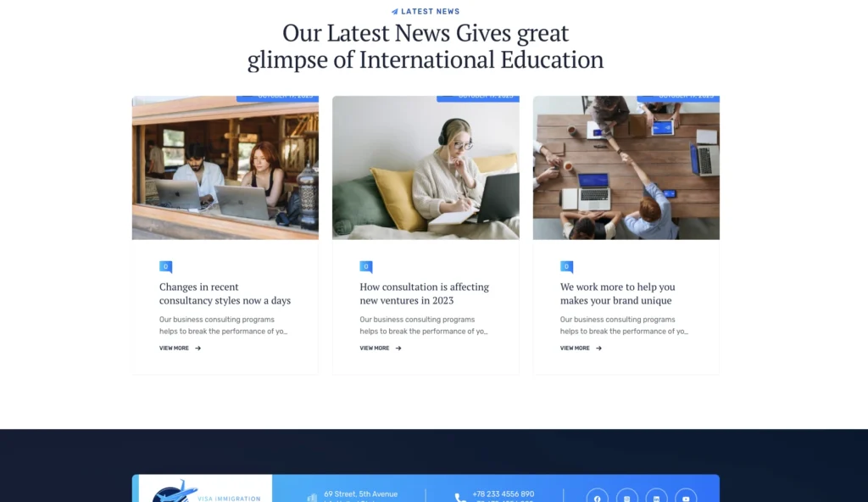Open "How consultation is affecting new ventures" headline

(x=424, y=293)
